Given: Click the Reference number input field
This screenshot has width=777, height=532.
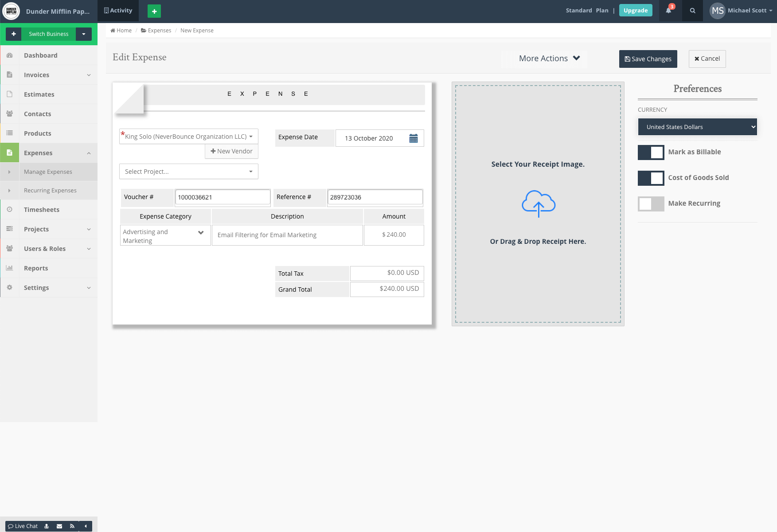Looking at the screenshot, I should pos(375,197).
